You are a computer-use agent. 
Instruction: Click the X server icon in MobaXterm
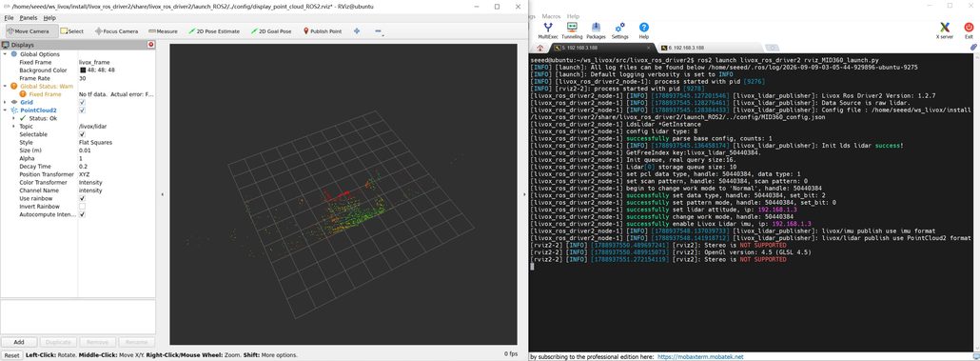(945, 30)
